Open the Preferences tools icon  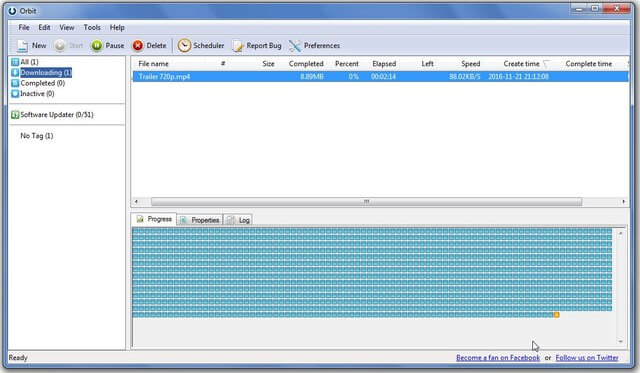[x=295, y=46]
